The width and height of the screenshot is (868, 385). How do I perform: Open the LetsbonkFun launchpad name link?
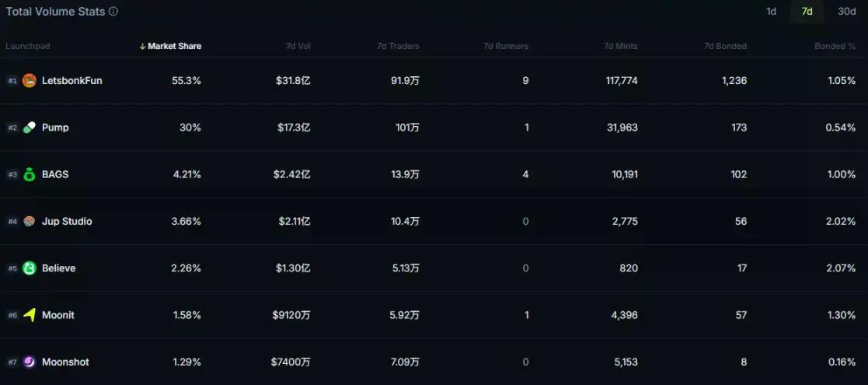tap(71, 81)
